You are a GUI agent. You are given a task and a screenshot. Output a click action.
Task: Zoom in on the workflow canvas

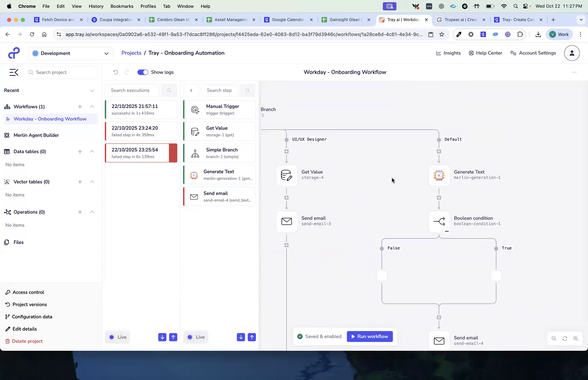[x=576, y=339]
